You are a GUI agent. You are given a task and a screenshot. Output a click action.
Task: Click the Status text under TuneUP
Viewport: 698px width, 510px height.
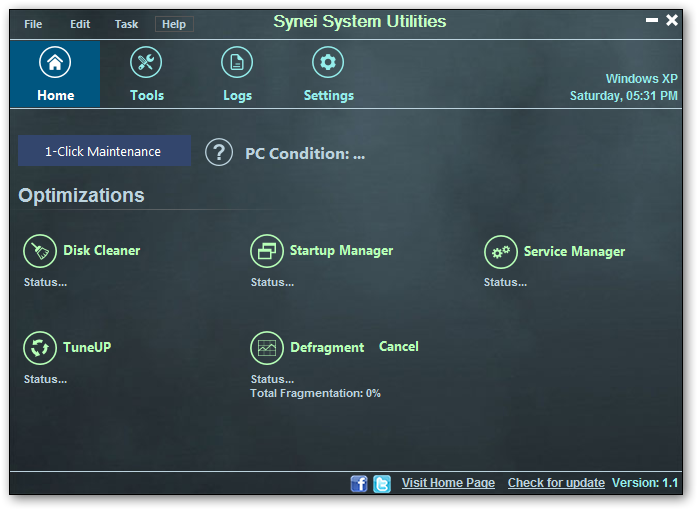click(x=45, y=379)
